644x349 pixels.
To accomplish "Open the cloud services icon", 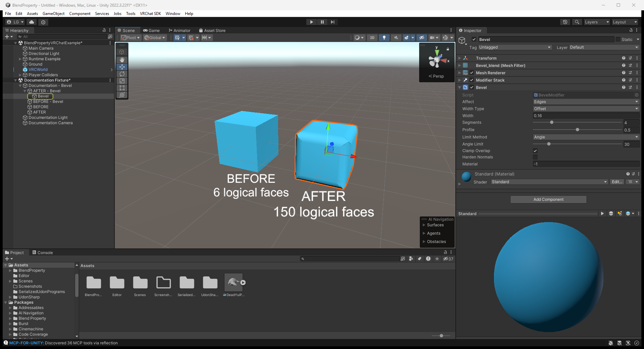I will (x=32, y=22).
